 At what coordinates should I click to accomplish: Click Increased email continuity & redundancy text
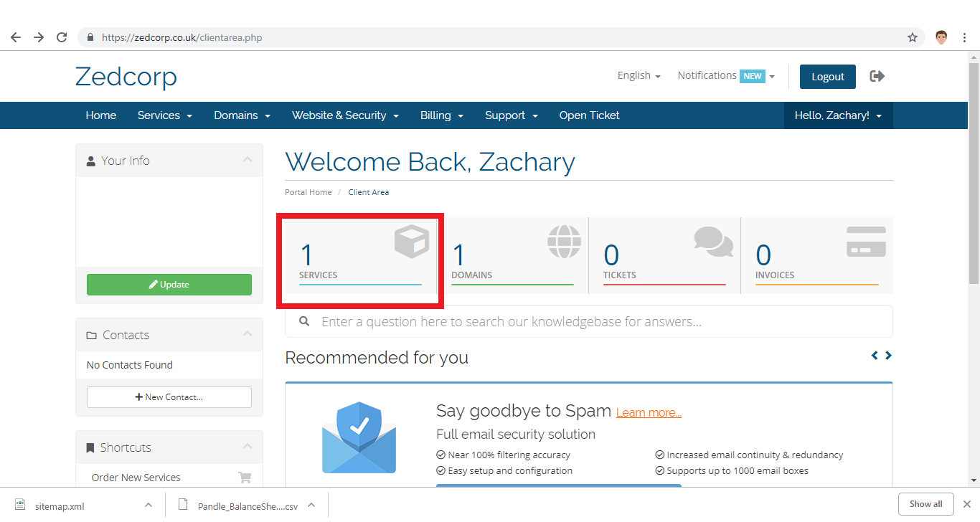[x=755, y=455]
